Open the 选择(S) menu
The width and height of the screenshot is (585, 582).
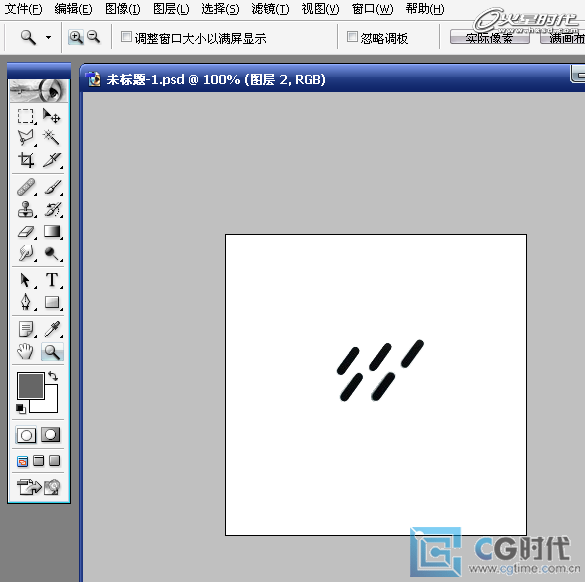pyautogui.click(x=220, y=9)
